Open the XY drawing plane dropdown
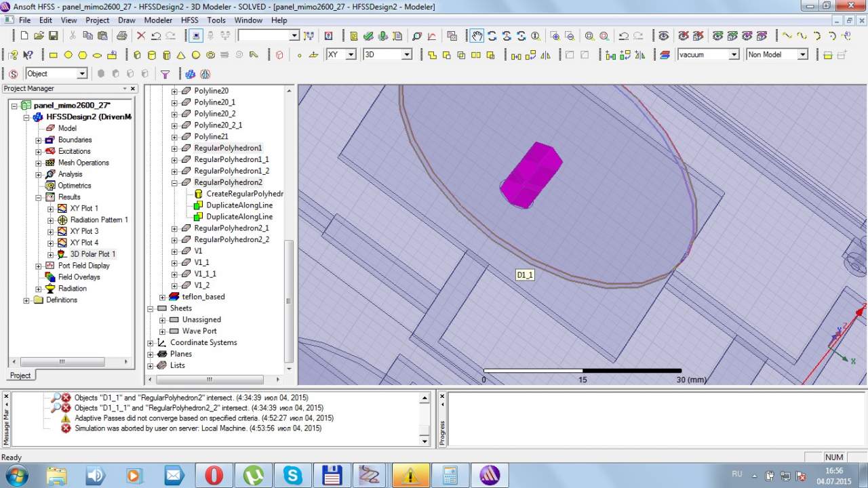This screenshot has height=488, width=868. pos(351,55)
